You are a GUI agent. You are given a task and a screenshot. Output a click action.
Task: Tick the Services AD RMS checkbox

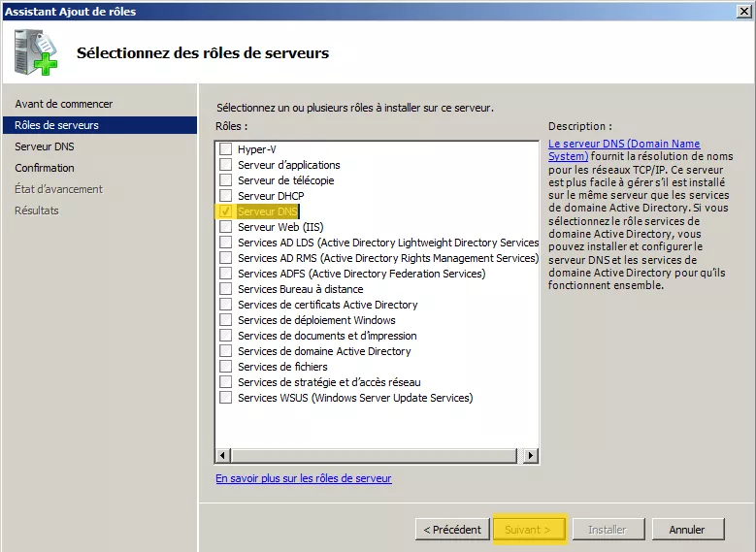click(x=225, y=257)
